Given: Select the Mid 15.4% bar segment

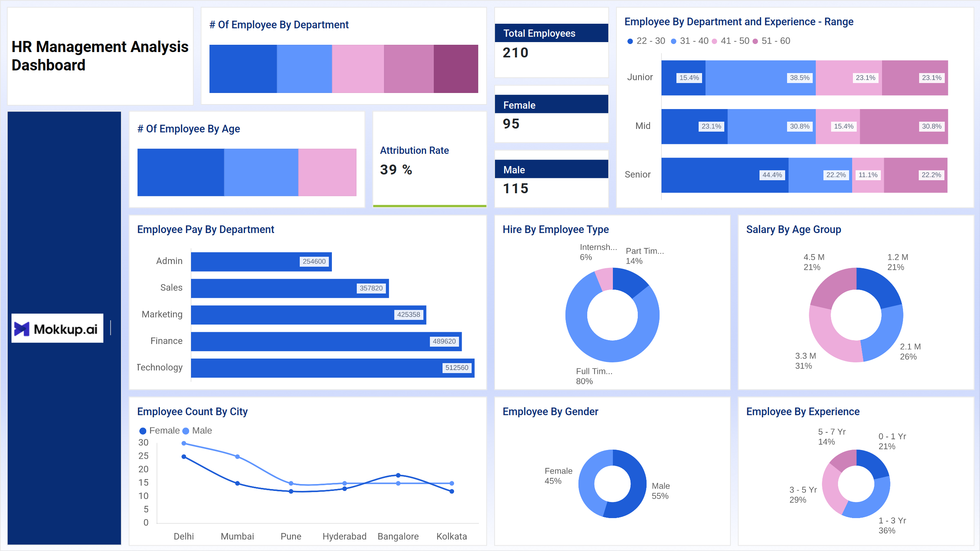Looking at the screenshot, I should 838,126.
